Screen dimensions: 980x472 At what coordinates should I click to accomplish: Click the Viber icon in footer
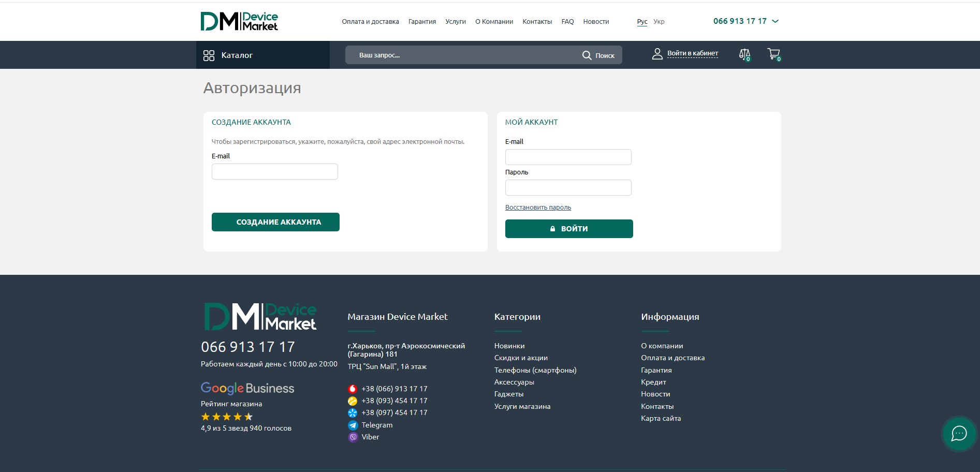point(353,437)
